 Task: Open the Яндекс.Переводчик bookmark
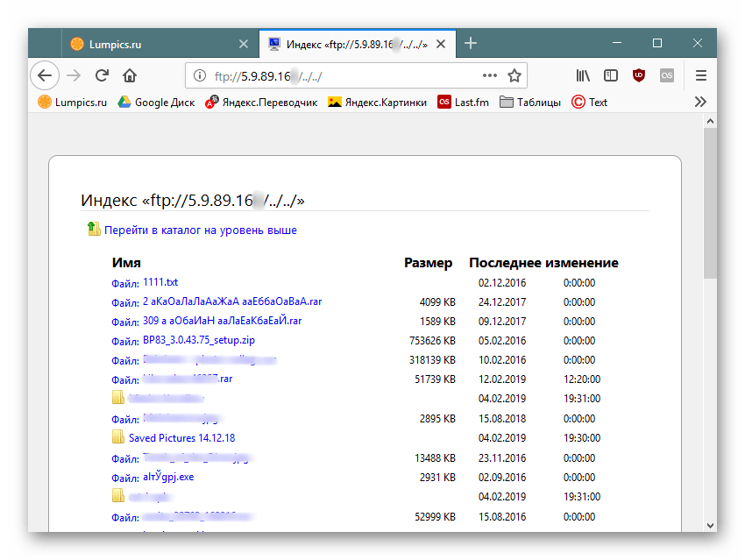261,102
